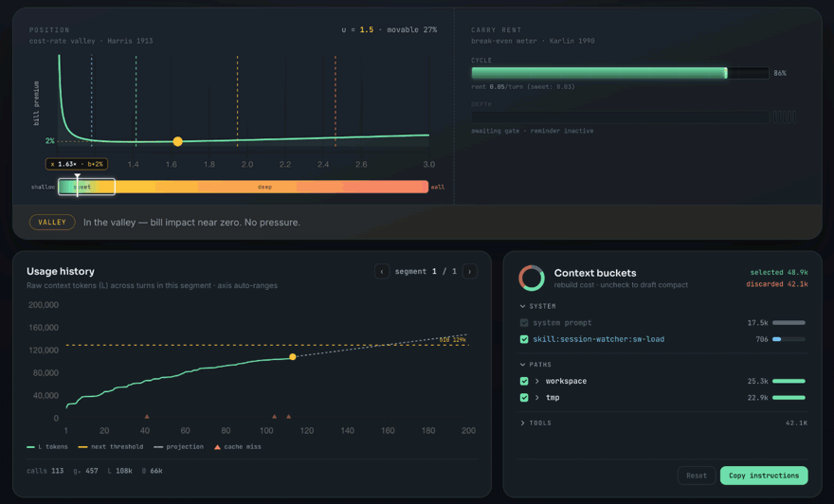Image resolution: width=834 pixels, height=504 pixels.
Task: Toggle the tmp path checkbox
Action: click(524, 398)
